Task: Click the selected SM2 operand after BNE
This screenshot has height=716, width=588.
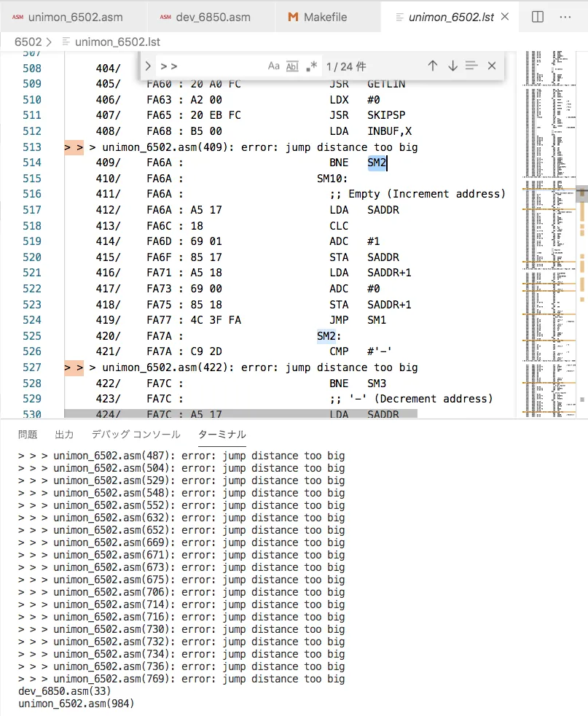Action: [x=377, y=163]
